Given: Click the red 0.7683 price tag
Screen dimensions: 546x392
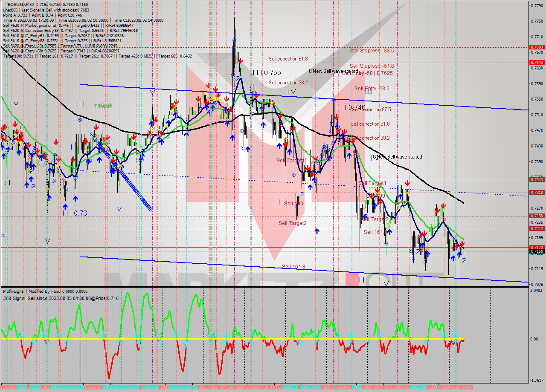Looking at the screenshot, I should (536, 47).
